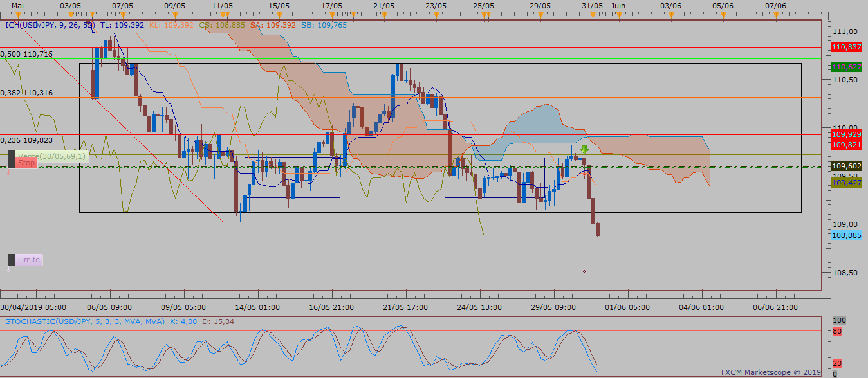
Task: Click the red Stop order label
Action: pos(26,163)
